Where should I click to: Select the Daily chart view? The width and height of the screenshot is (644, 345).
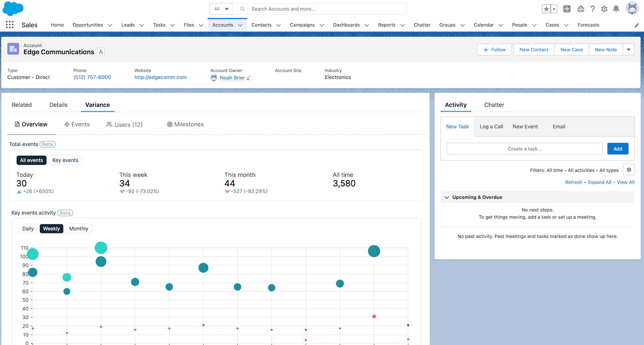pos(28,229)
